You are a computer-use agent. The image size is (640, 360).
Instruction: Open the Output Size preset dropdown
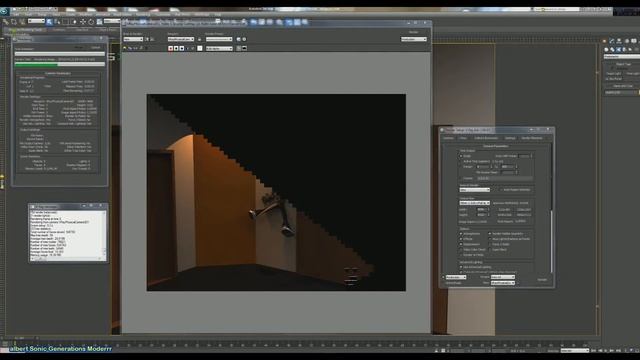click(475, 203)
